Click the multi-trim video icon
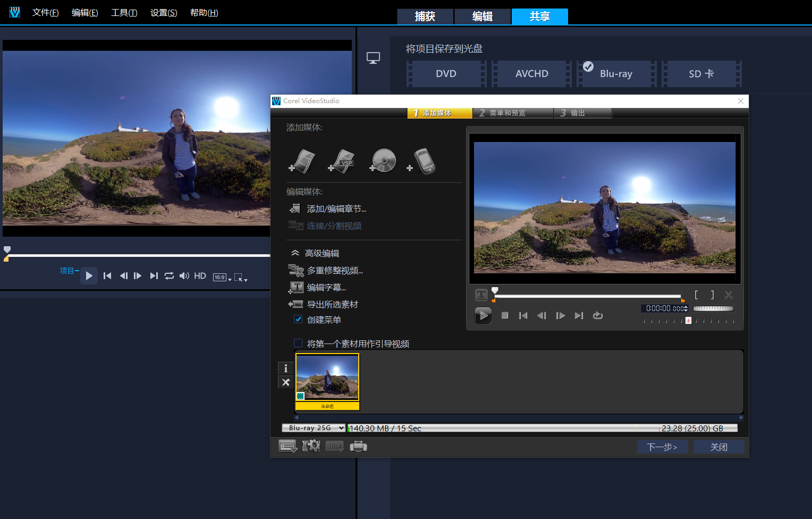The width and height of the screenshot is (812, 519). click(x=296, y=271)
